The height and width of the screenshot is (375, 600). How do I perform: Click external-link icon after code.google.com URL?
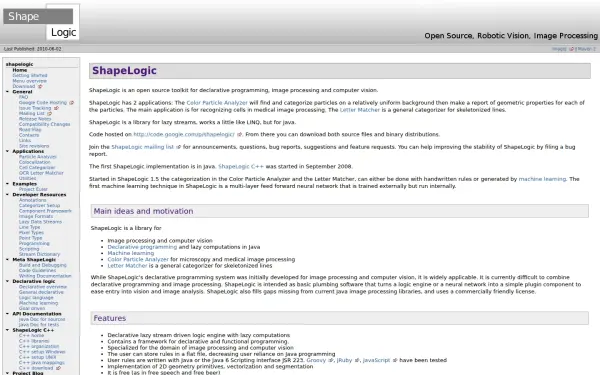pyautogui.click(x=239, y=134)
